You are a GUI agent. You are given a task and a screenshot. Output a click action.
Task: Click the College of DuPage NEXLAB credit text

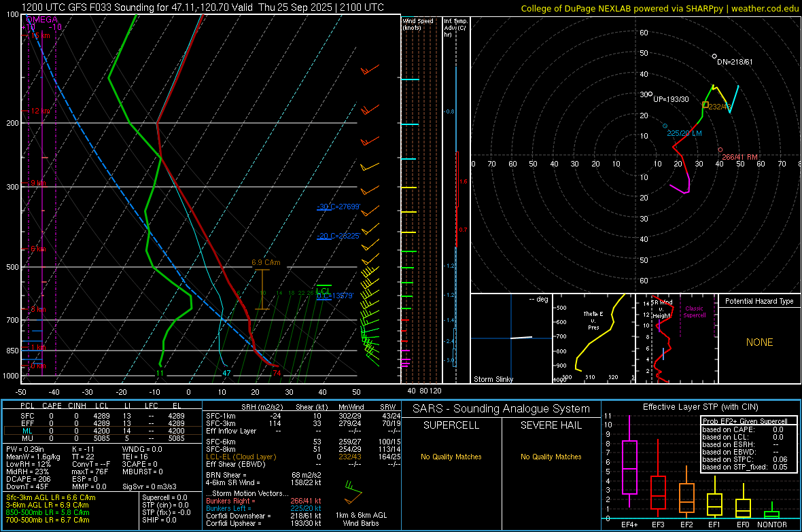[659, 8]
